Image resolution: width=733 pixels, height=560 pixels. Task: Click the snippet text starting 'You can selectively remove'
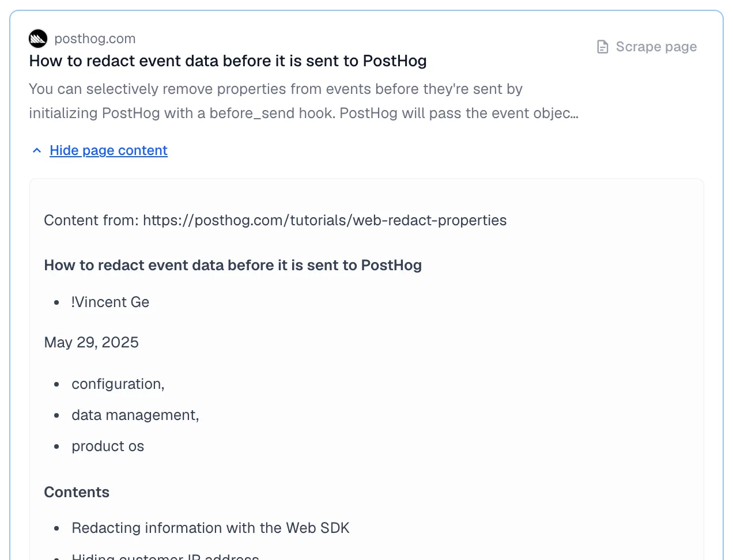pyautogui.click(x=304, y=101)
